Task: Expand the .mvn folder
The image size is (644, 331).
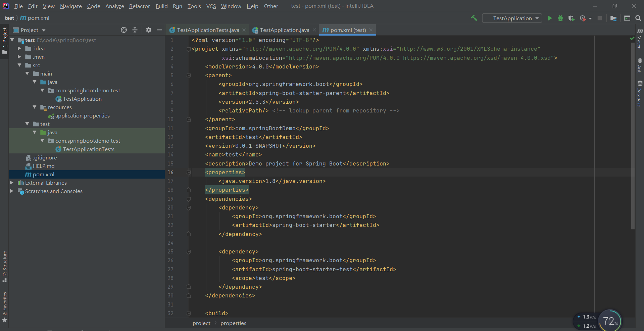Action: point(19,57)
